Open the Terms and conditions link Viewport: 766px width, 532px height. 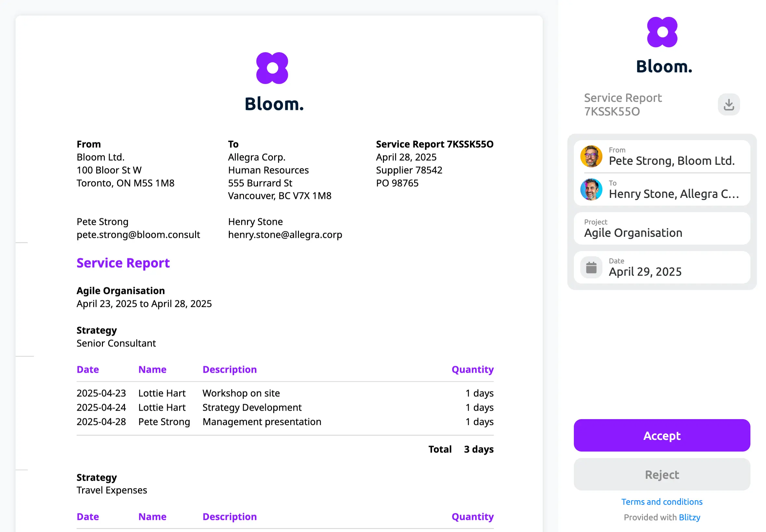[x=661, y=502]
